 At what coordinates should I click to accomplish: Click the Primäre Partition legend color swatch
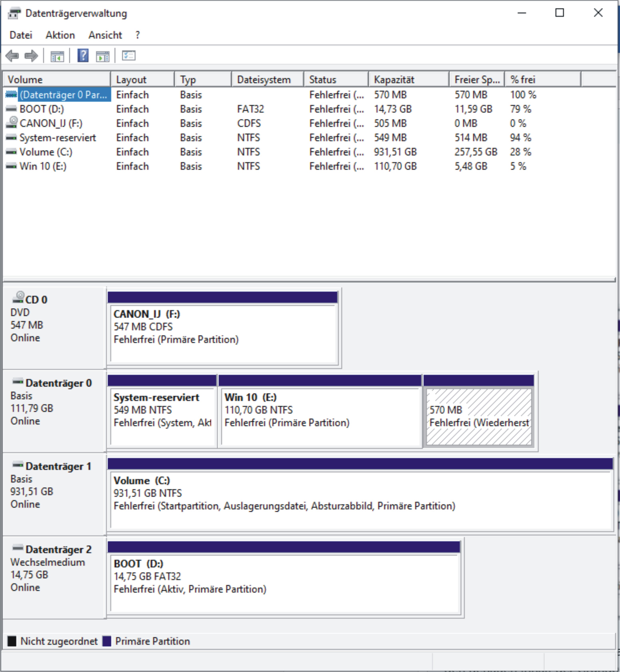click(107, 641)
